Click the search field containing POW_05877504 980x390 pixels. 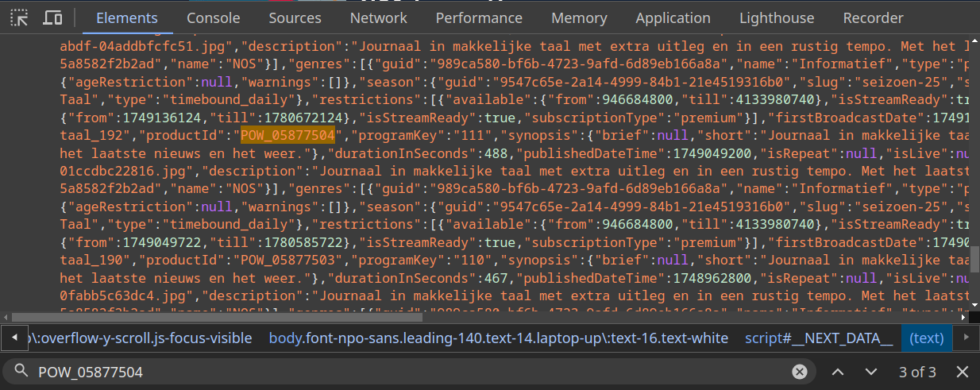click(408, 372)
